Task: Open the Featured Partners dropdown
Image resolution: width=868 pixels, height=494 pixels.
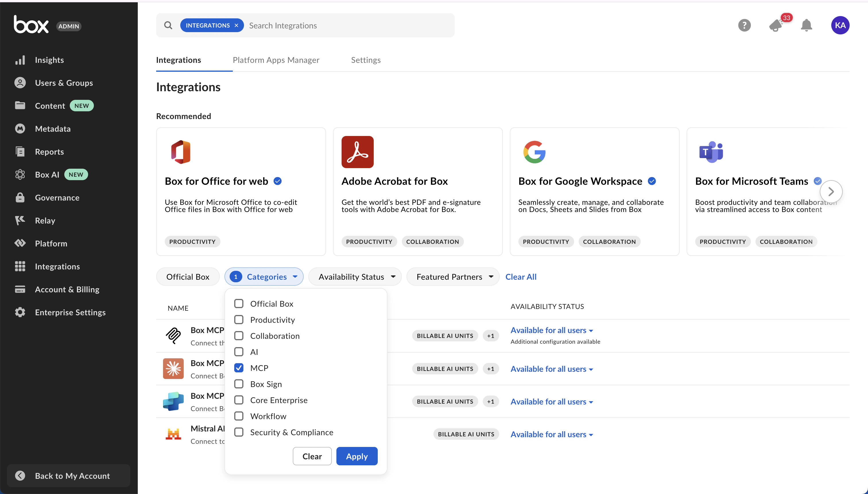Action: click(x=452, y=277)
